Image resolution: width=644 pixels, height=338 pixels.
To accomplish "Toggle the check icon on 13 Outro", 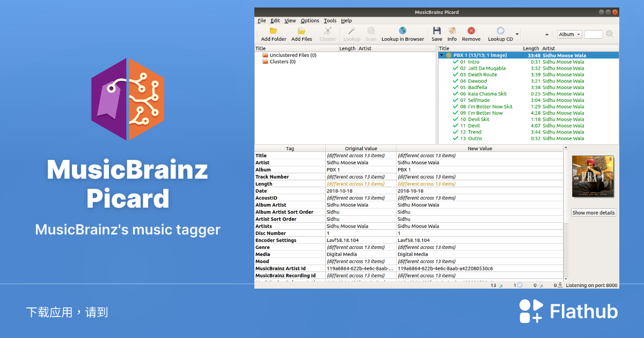I will click(x=455, y=138).
